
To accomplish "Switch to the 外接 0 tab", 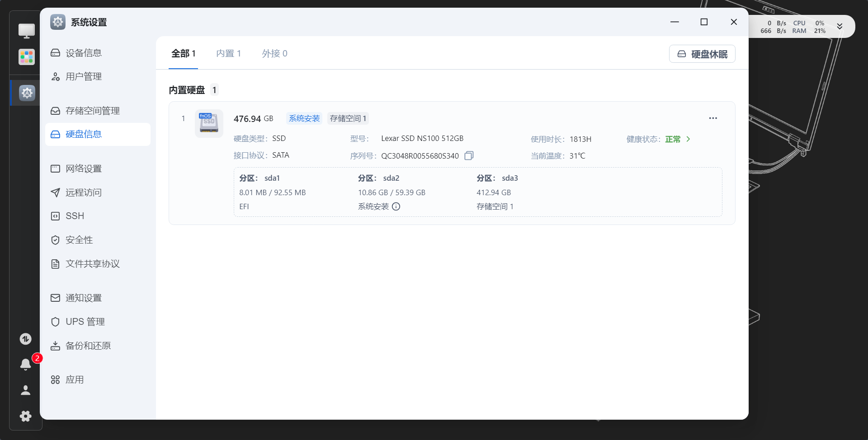I will (x=274, y=53).
